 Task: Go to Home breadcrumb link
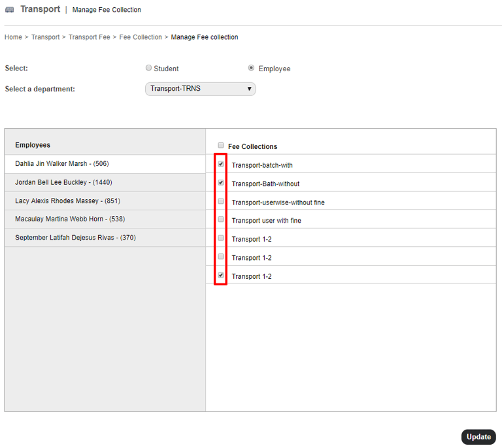[13, 37]
